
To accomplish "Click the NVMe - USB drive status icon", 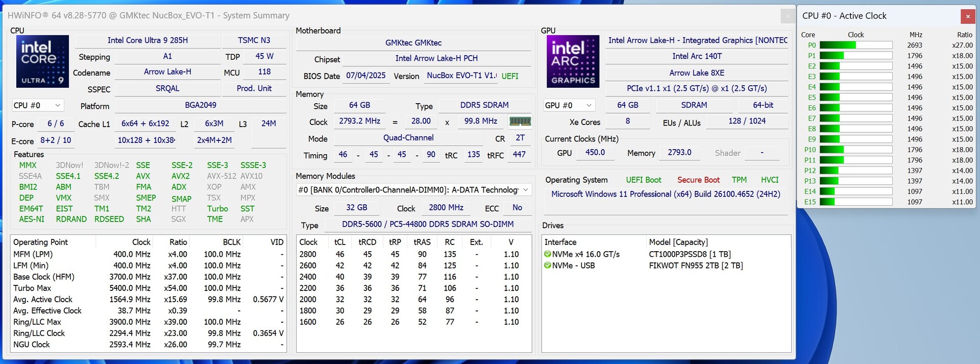I will [x=547, y=265].
